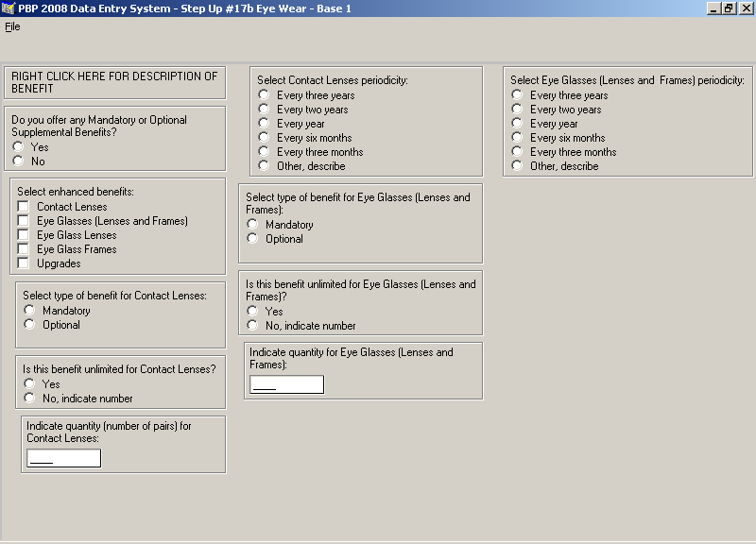
Task: Click the PBP application icon in title bar
Action: [9, 8]
